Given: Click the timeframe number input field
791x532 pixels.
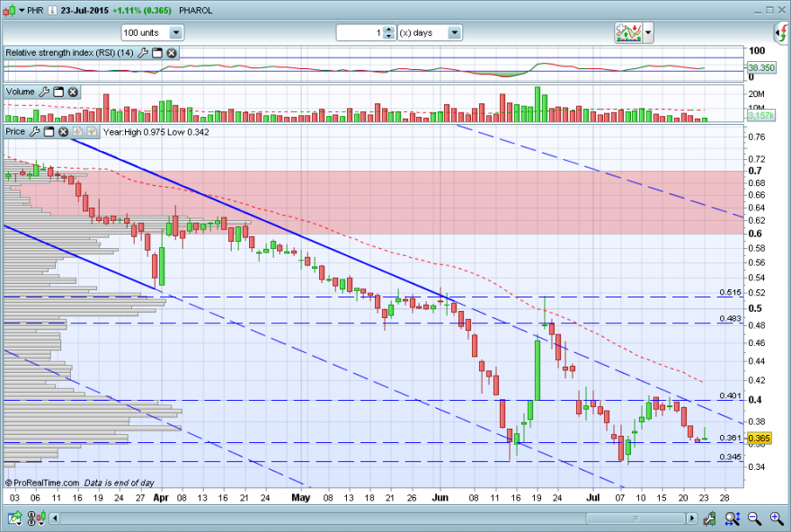Looking at the screenshot, I should point(360,32).
